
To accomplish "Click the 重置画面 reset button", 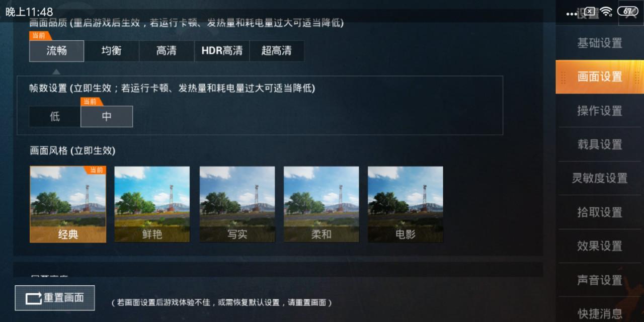I will [55, 298].
